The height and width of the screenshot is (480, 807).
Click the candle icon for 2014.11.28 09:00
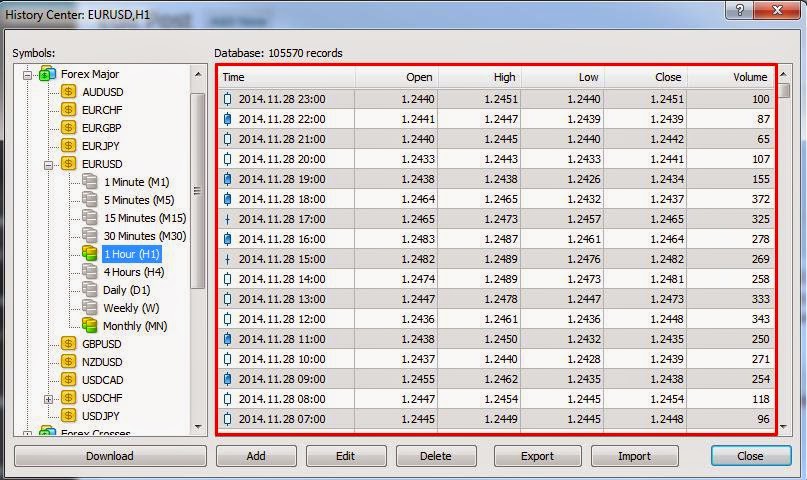tap(227, 379)
